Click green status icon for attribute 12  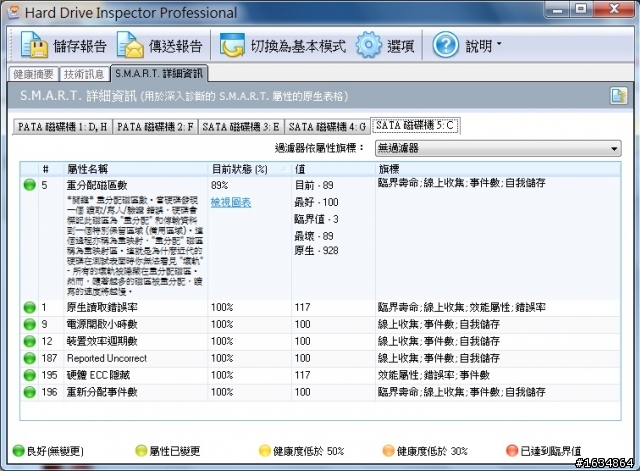[x=29, y=341]
